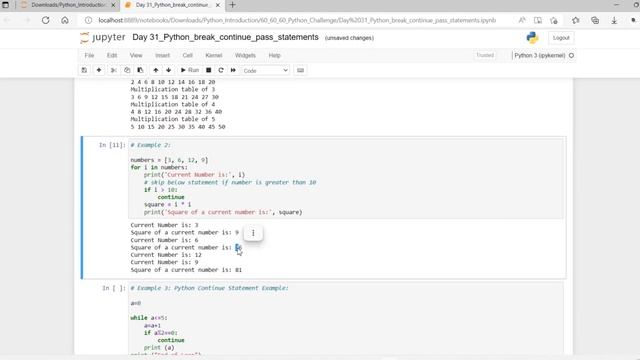Click the Logout button
Image resolution: width=640 pixels, height=360 pixels.
click(561, 38)
